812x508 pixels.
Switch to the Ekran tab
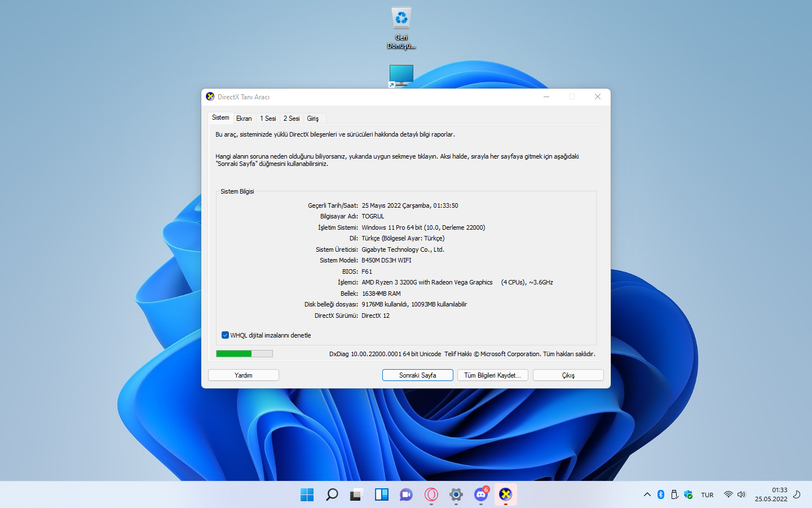[244, 119]
